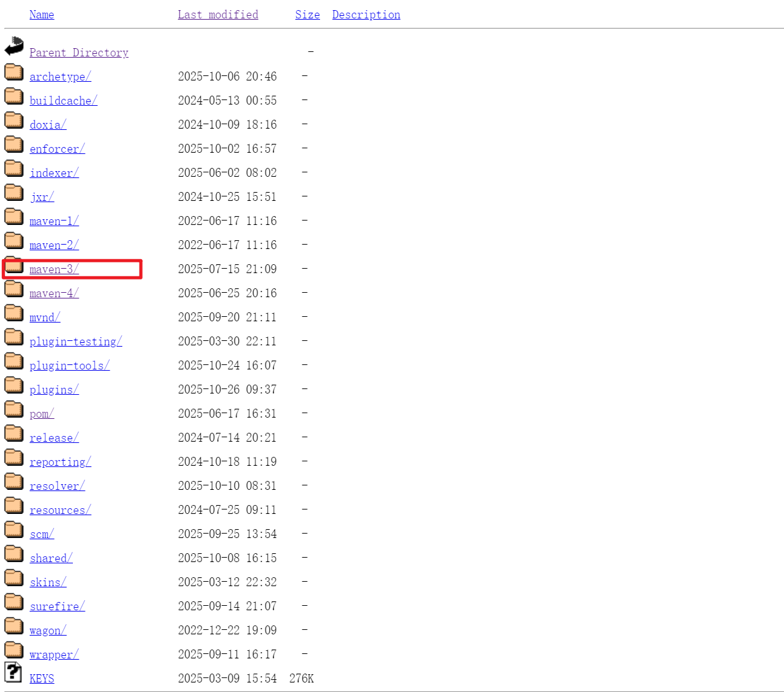Viewport: 784px width, 692px height.
Task: Open the indexer/ directory link
Action: [54, 173]
